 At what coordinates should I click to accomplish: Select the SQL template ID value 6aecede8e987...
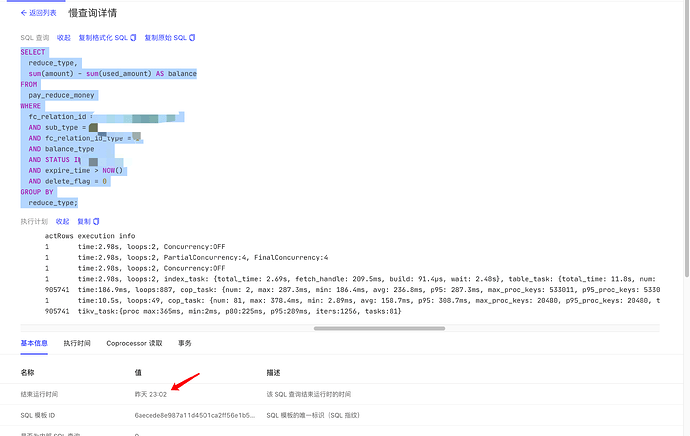point(195,415)
